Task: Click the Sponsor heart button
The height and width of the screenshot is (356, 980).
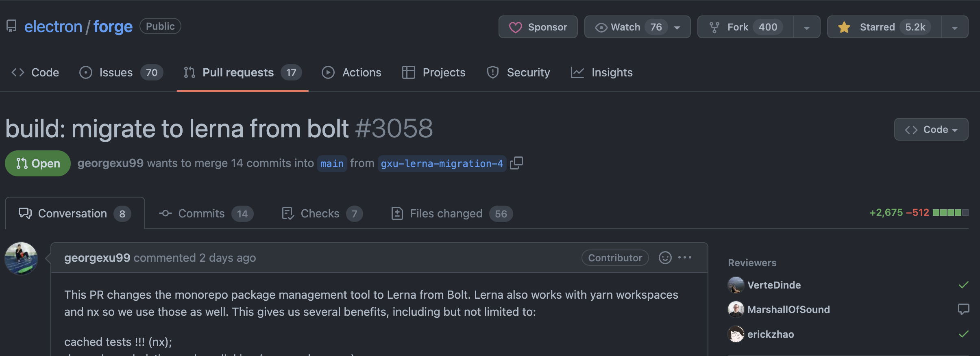Action: (538, 27)
